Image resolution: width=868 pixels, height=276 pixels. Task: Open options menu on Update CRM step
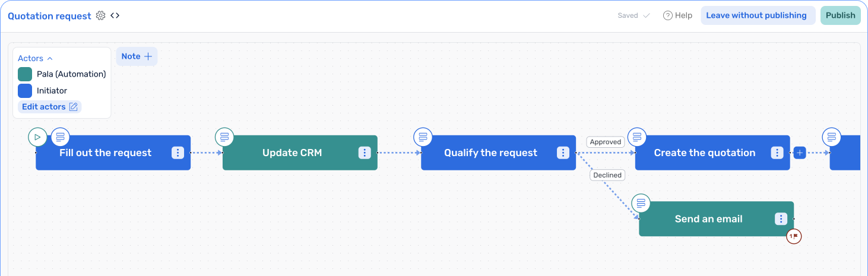click(x=365, y=153)
